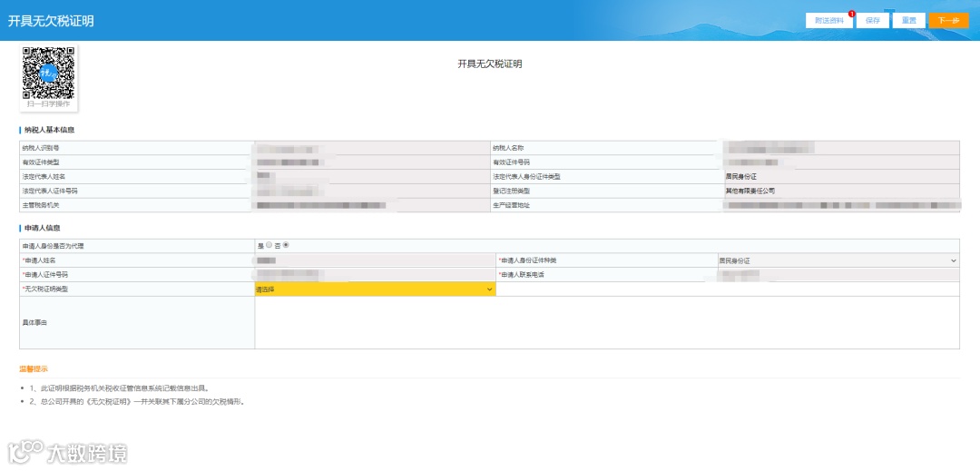
Task: Click the centered 开具无欠税证明 page title
Action: [x=489, y=64]
